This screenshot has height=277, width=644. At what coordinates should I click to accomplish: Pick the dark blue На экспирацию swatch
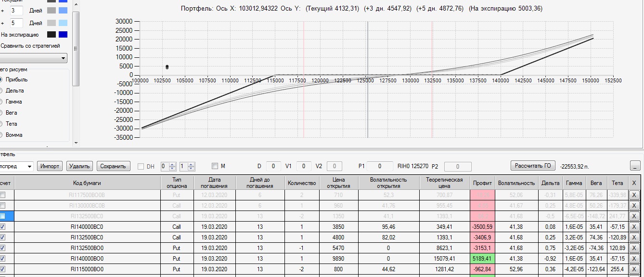tap(63, 35)
